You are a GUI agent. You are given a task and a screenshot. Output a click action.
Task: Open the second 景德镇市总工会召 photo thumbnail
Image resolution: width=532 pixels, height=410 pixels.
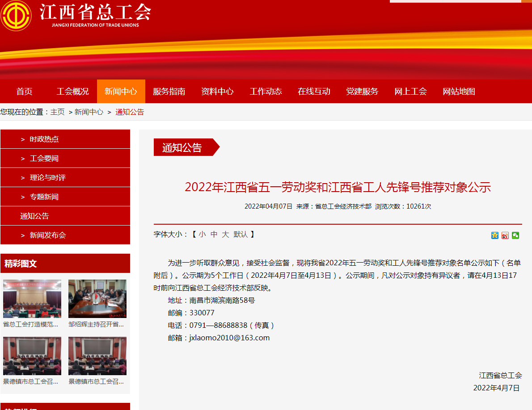[97, 356]
